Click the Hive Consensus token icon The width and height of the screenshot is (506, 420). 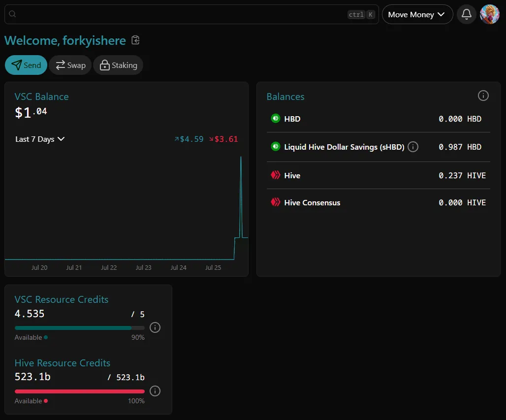(x=276, y=202)
